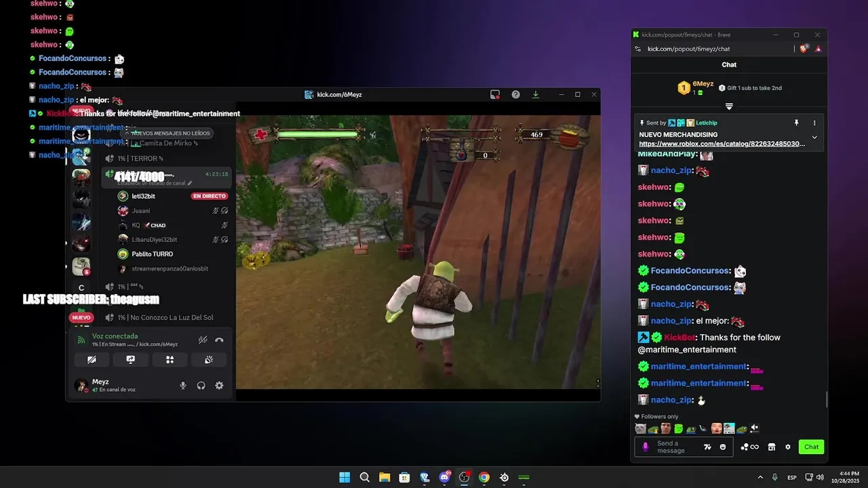Viewport: 868px width, 488px height.
Task: Open pinned message three-dot options menu
Action: click(814, 123)
